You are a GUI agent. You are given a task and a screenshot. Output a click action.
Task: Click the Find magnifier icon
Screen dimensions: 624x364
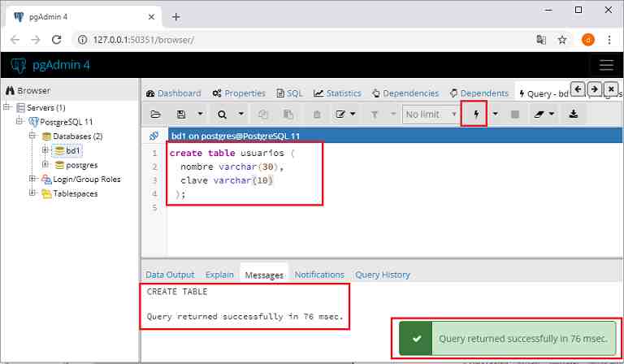click(222, 115)
